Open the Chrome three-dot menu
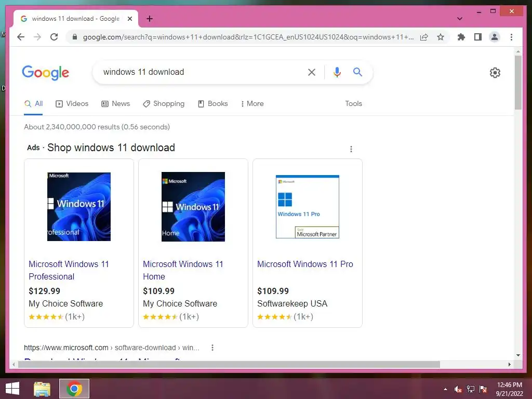The width and height of the screenshot is (532, 399). click(511, 37)
